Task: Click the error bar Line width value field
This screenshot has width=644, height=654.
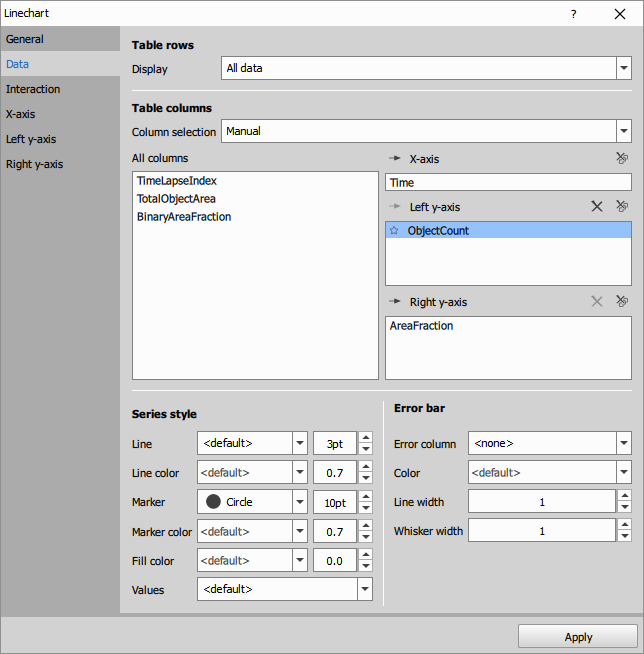Action: [542, 501]
